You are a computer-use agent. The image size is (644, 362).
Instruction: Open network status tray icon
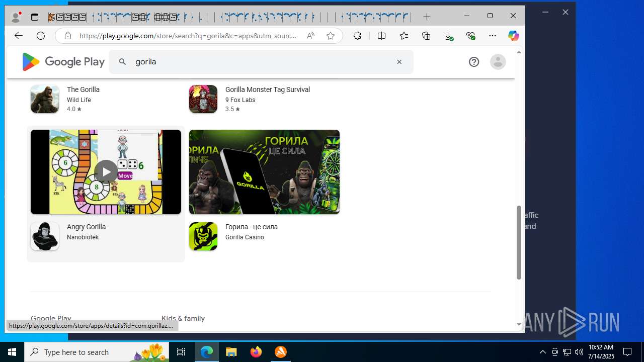pos(567,352)
